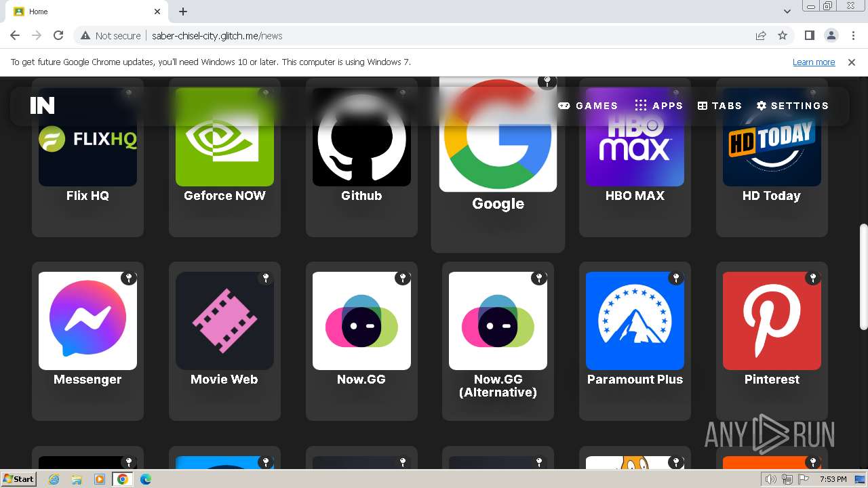The height and width of the screenshot is (488, 868).
Task: Open the Flix HQ app icon
Action: pyautogui.click(x=87, y=137)
